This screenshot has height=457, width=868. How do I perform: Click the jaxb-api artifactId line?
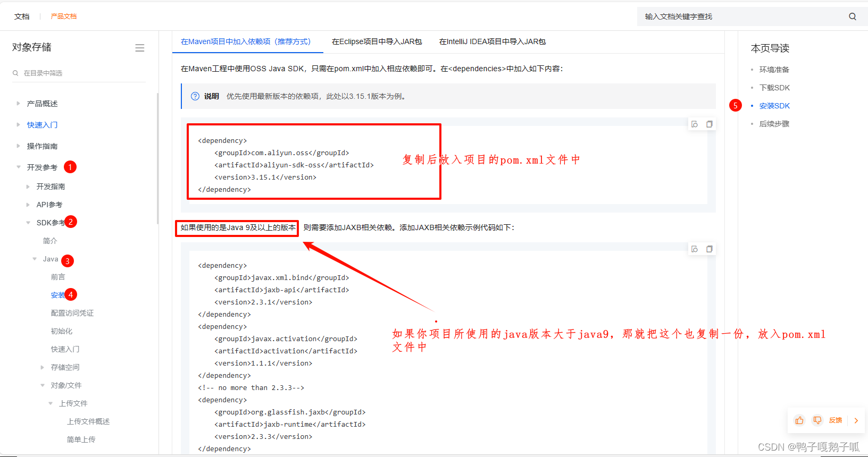pos(282,290)
